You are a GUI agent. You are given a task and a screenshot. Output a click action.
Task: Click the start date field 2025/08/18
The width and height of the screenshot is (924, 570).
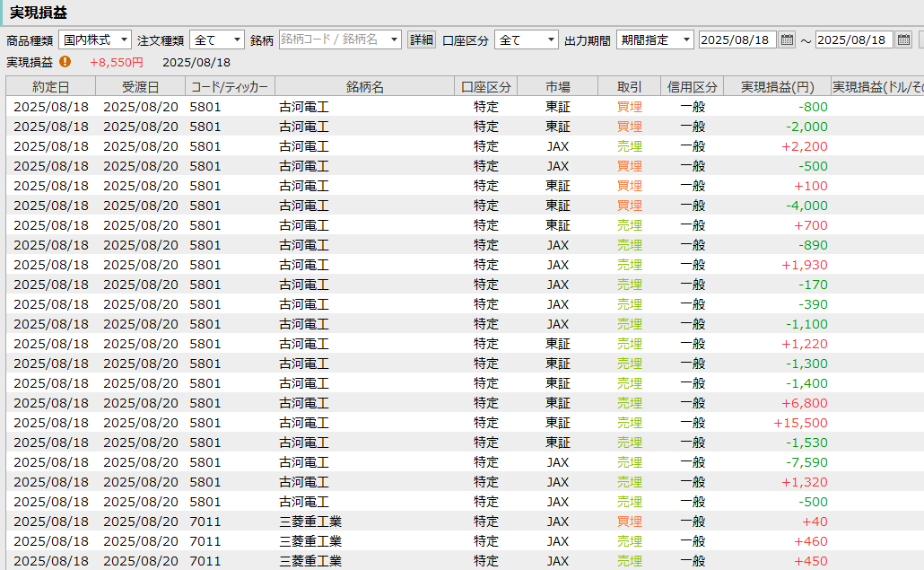[737, 40]
